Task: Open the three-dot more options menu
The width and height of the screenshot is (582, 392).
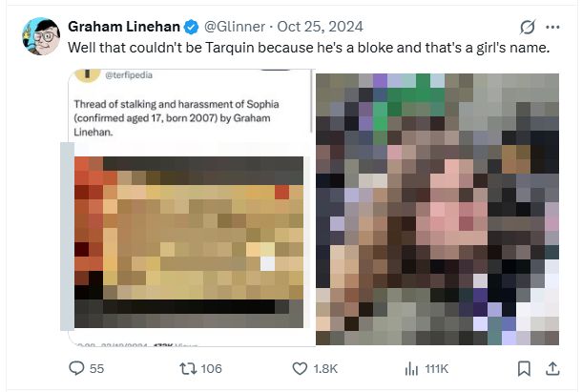Action: coord(552,27)
